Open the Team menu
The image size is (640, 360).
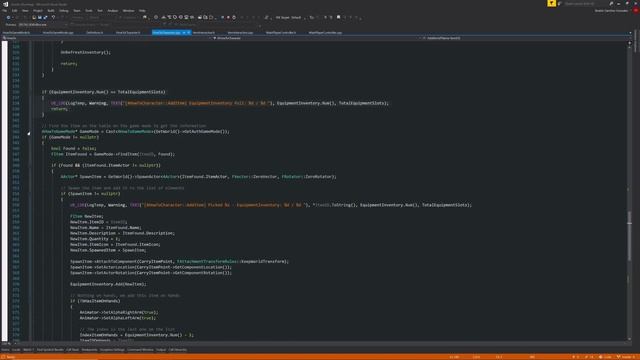(x=77, y=11)
